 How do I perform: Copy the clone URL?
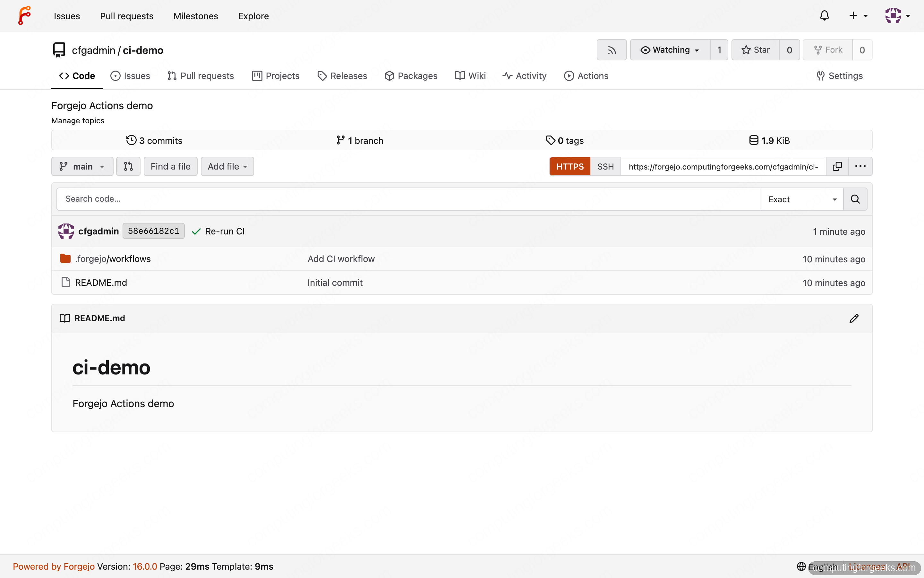(x=837, y=167)
